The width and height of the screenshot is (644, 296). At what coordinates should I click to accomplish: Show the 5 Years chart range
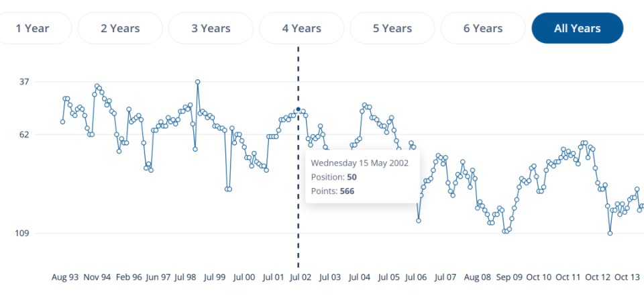(x=392, y=28)
